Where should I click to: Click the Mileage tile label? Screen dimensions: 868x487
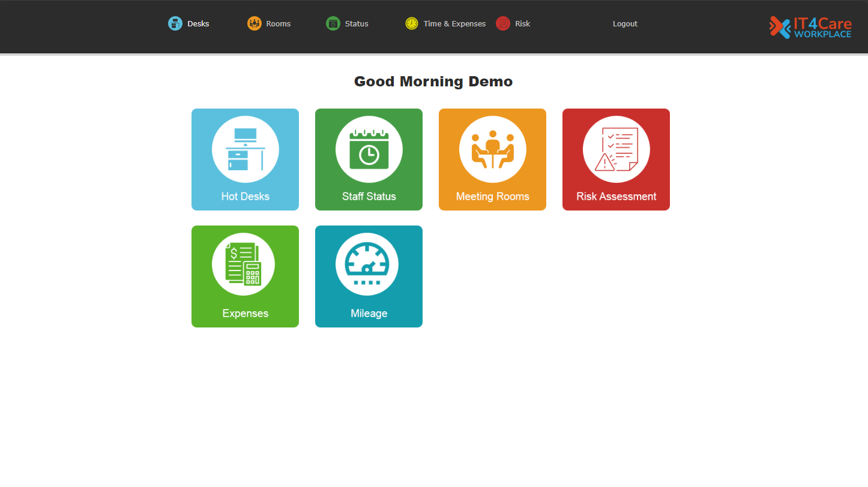369,313
